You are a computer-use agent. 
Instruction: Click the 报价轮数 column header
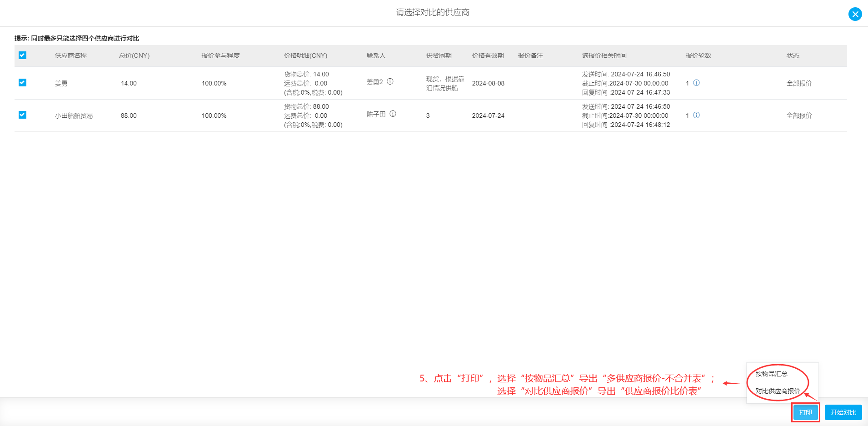tap(698, 55)
